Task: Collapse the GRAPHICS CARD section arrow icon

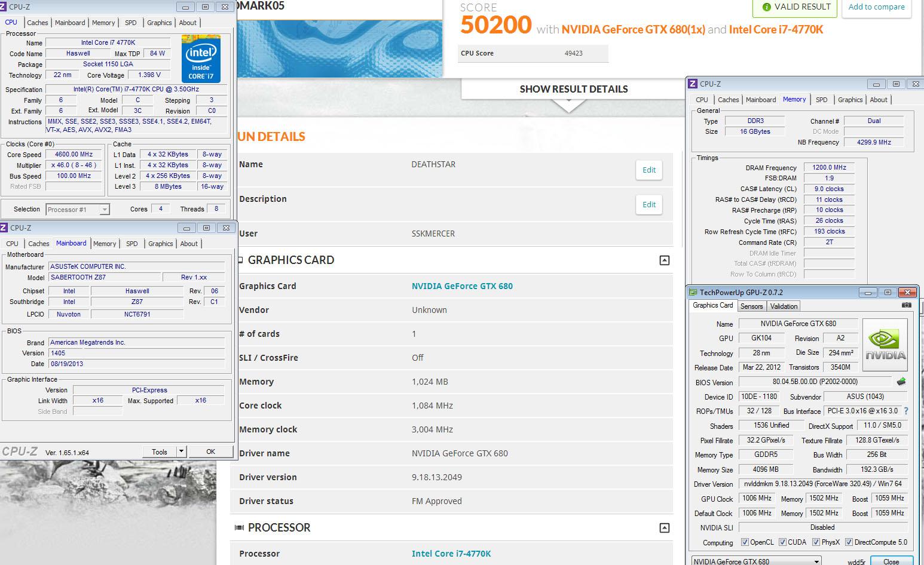Action: pos(664,260)
